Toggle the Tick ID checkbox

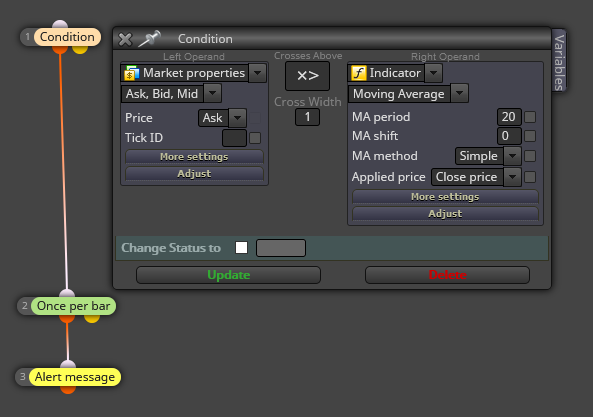pos(255,138)
